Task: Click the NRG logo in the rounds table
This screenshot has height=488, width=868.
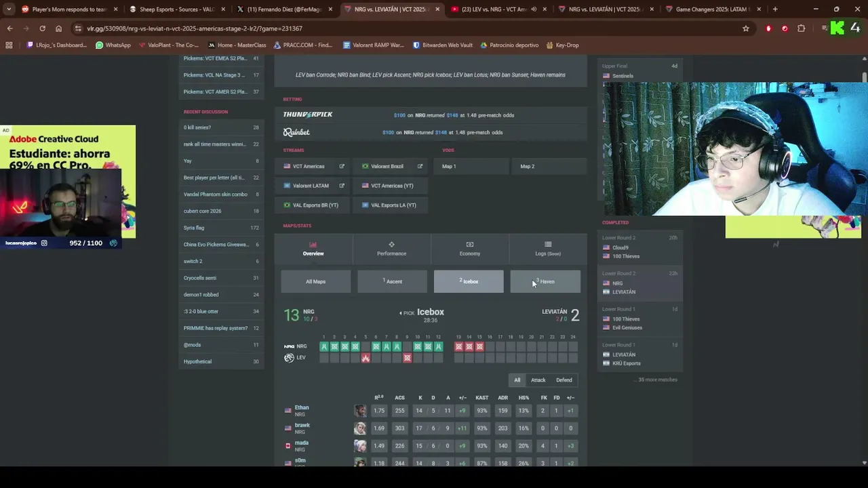Action: [289, 346]
